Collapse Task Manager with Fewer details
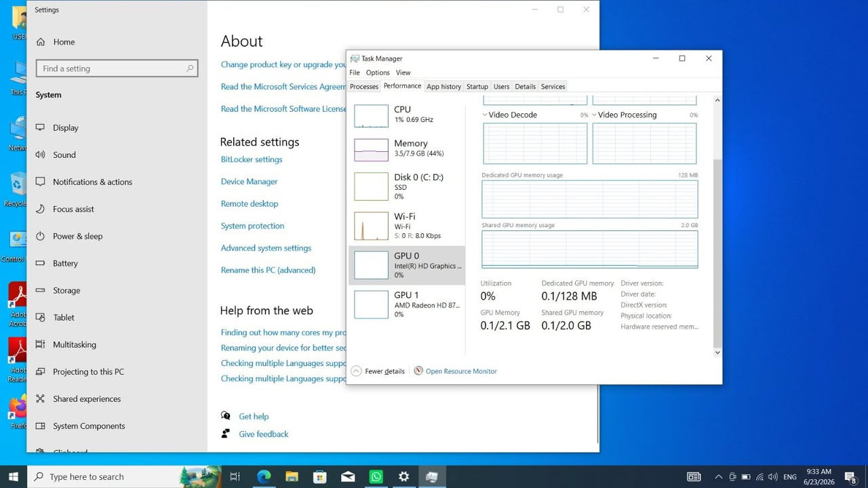This screenshot has height=488, width=868. click(x=378, y=371)
